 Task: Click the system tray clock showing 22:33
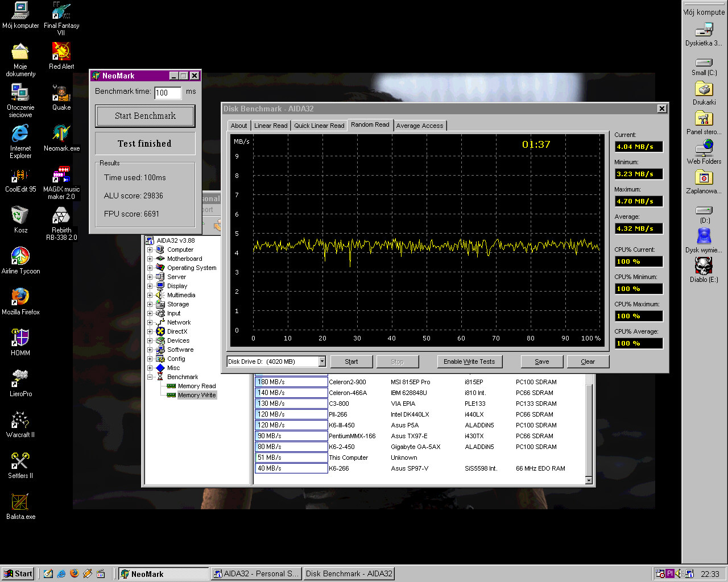tap(710, 574)
